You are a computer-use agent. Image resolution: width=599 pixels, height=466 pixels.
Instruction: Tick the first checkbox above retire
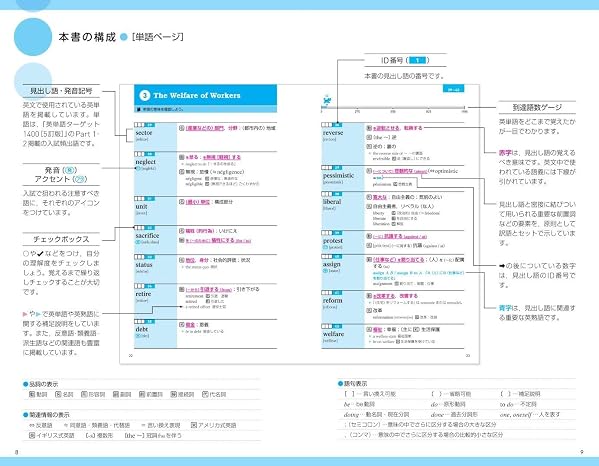pyautogui.click(x=136, y=286)
